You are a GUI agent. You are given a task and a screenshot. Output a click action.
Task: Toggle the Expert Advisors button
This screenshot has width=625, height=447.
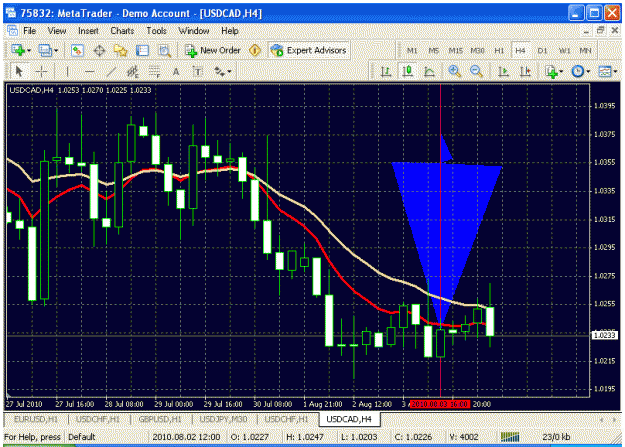(309, 51)
